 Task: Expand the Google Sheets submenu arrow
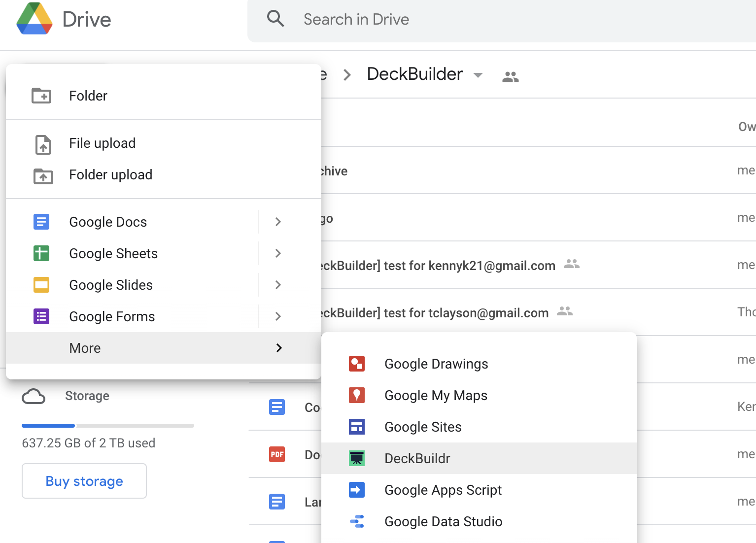(278, 253)
